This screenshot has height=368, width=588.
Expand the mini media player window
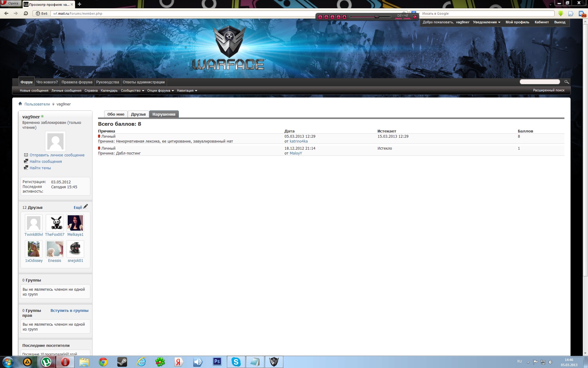click(x=415, y=17)
